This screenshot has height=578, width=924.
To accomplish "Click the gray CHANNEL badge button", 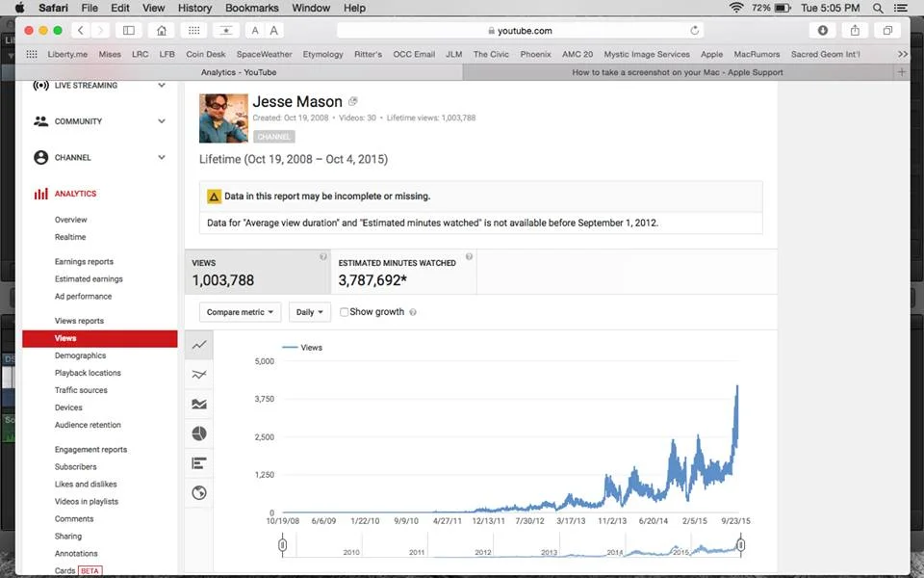I will tap(274, 137).
